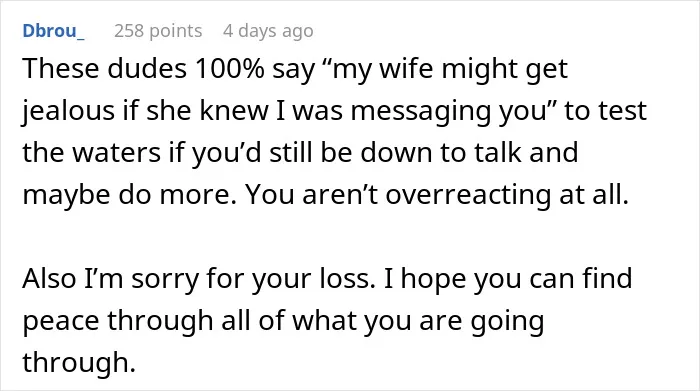Click the sentence "You aren't overreacting at all."

[437, 195]
